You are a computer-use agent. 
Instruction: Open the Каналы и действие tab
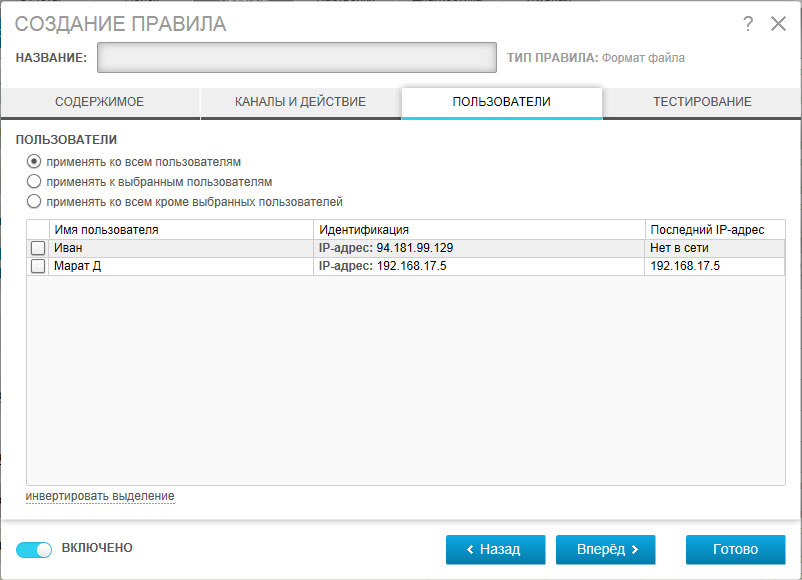coord(300,102)
